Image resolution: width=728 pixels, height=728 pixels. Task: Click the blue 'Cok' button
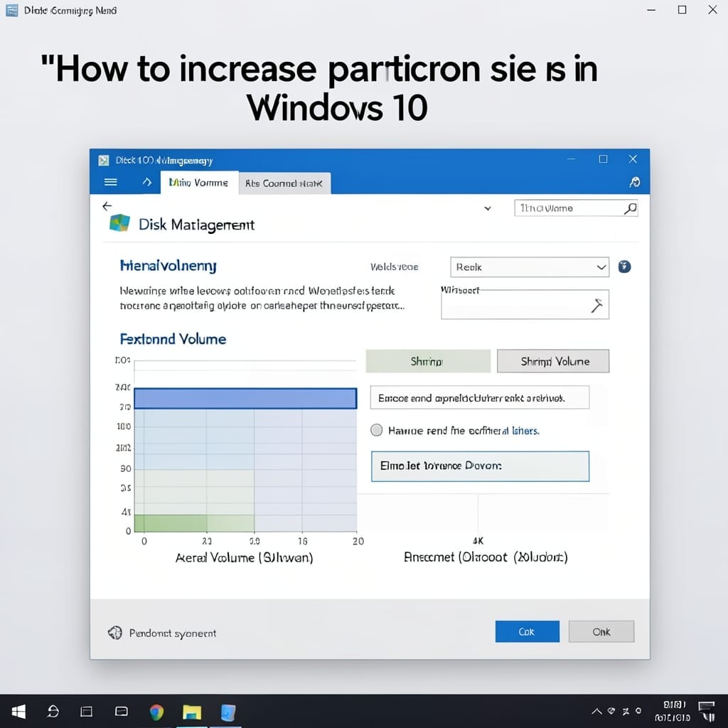(x=527, y=631)
